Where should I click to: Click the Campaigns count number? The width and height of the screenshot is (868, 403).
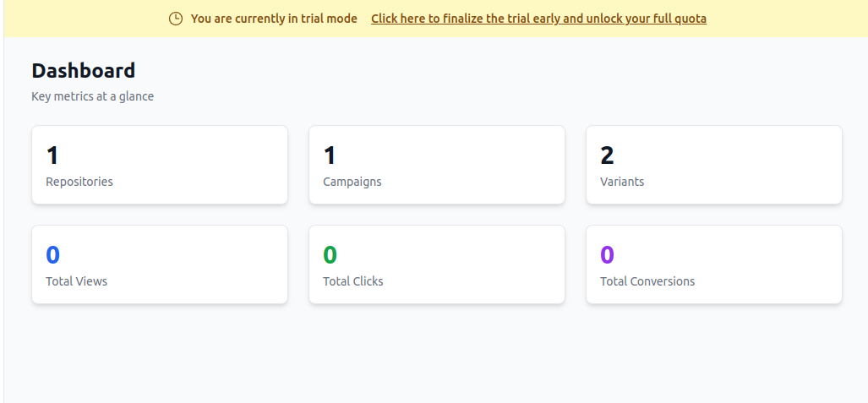(330, 155)
